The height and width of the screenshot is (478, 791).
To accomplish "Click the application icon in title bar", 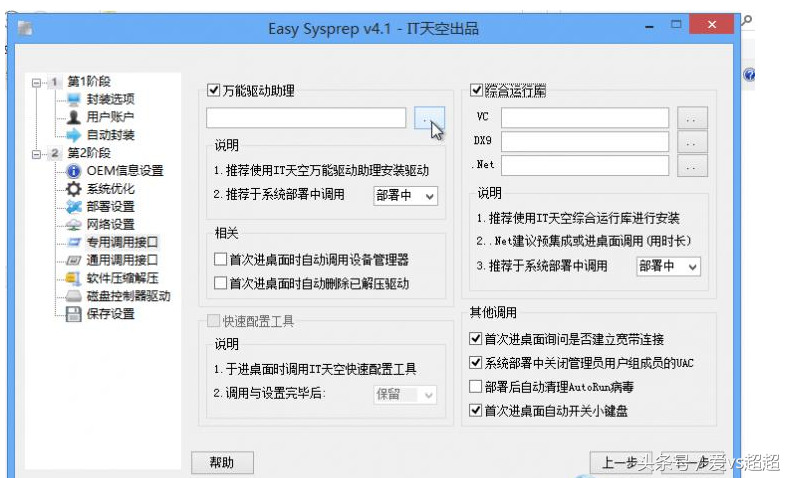I will [25, 28].
